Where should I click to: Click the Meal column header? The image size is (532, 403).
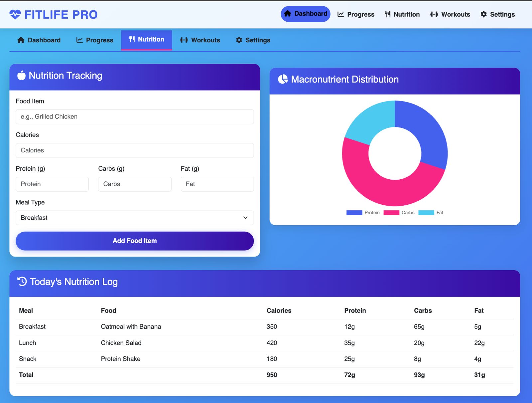(x=26, y=310)
